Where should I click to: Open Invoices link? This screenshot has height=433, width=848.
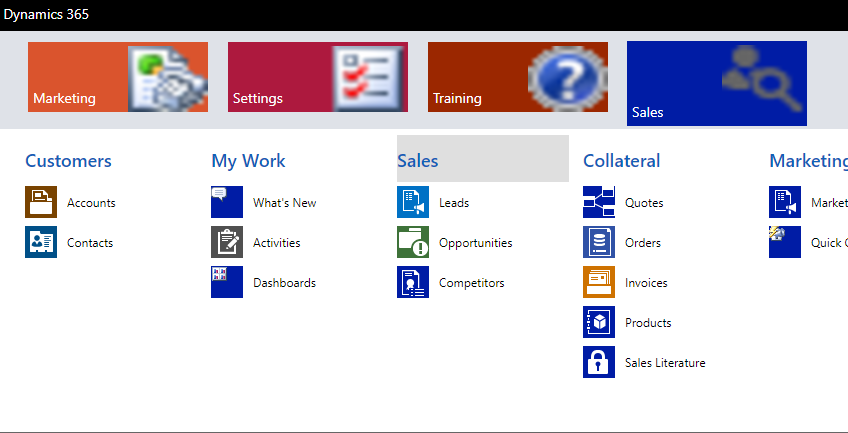[x=646, y=283]
